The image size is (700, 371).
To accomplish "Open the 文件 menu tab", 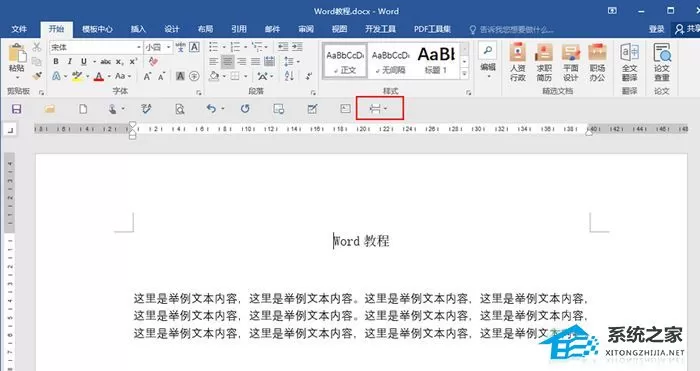I will [19, 29].
